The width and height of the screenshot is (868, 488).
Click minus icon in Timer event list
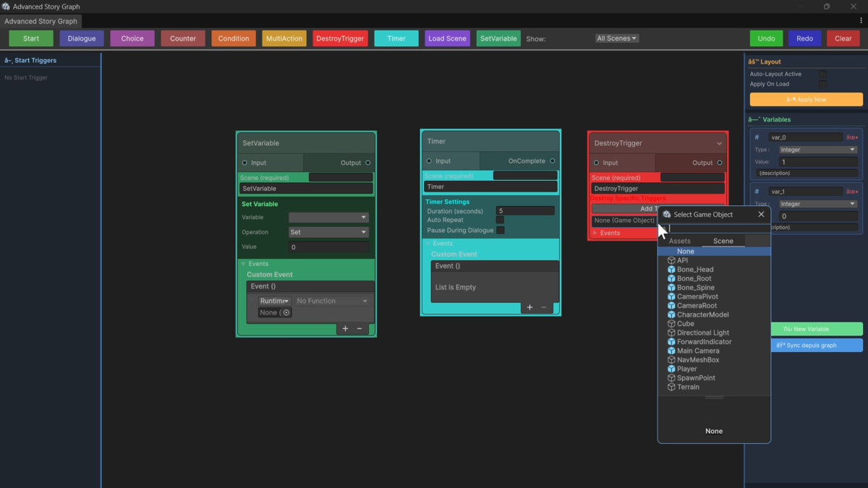coord(544,307)
